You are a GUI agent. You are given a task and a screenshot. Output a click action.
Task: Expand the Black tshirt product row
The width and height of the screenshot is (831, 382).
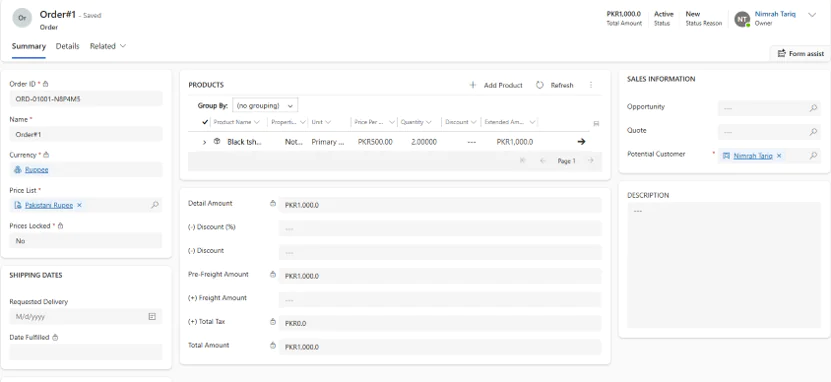205,142
